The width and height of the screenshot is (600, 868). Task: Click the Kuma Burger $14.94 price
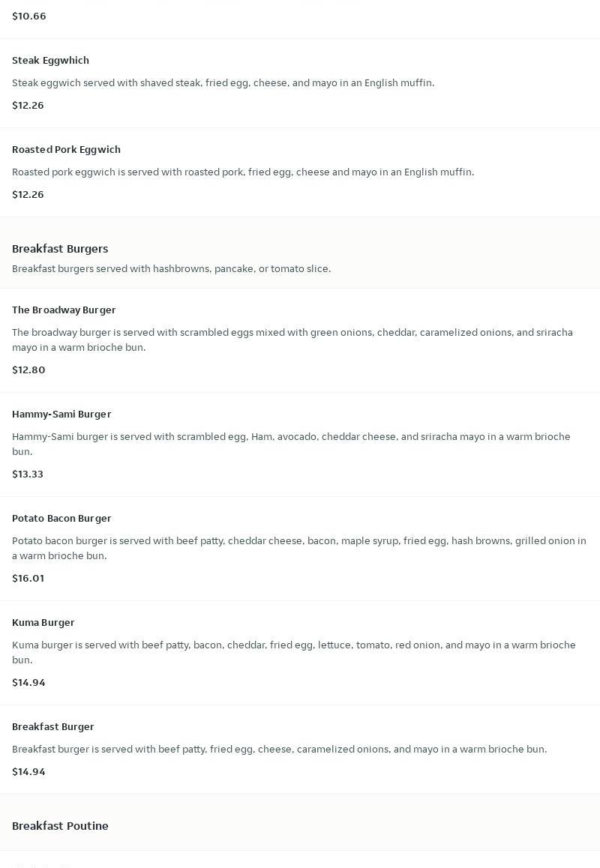28,682
